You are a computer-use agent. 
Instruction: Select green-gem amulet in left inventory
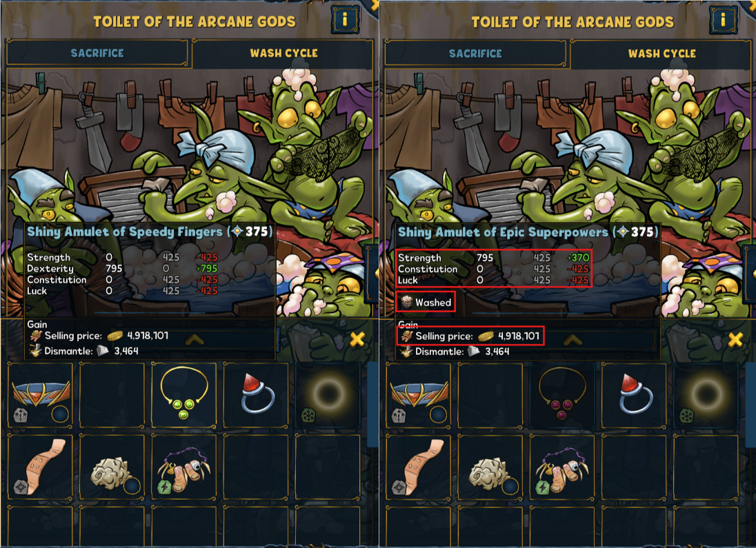coord(183,395)
